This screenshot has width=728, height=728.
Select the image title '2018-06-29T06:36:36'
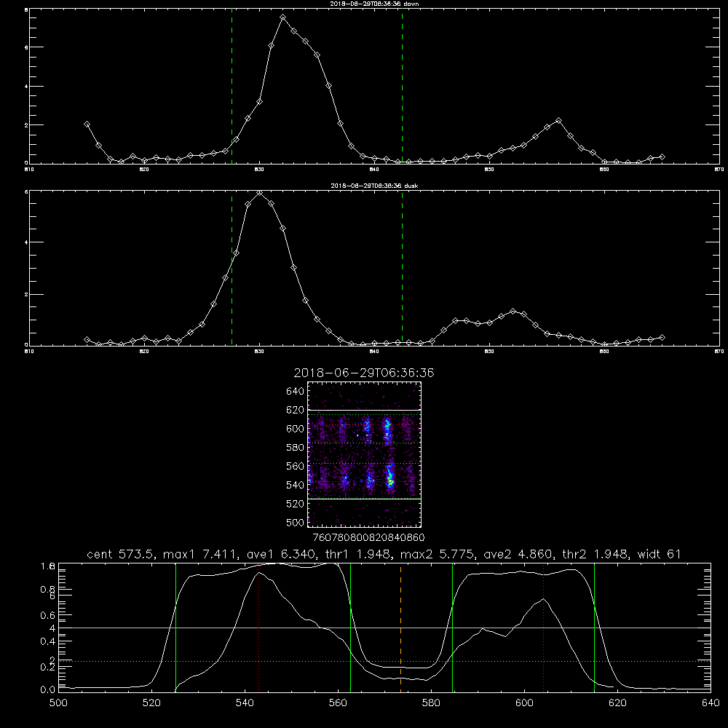(364, 373)
